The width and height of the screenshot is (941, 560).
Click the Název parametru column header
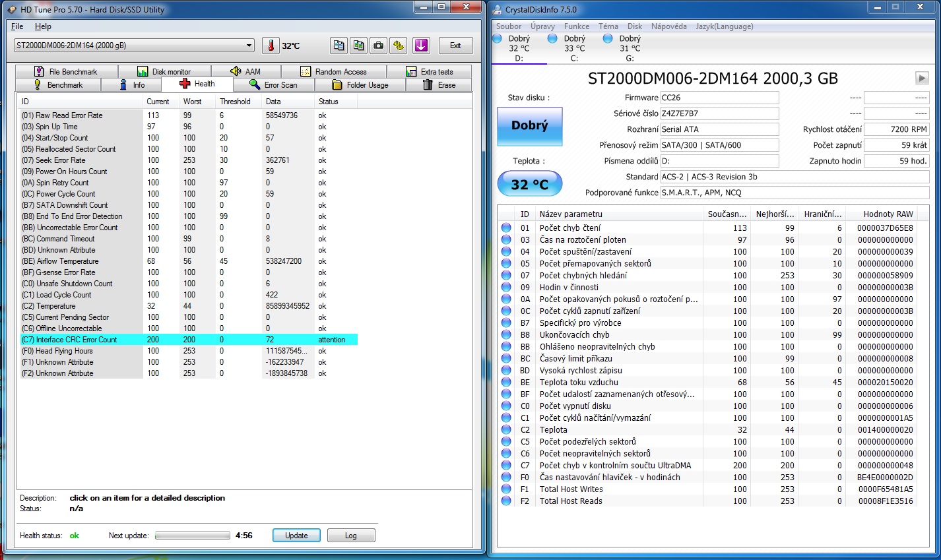[620, 214]
